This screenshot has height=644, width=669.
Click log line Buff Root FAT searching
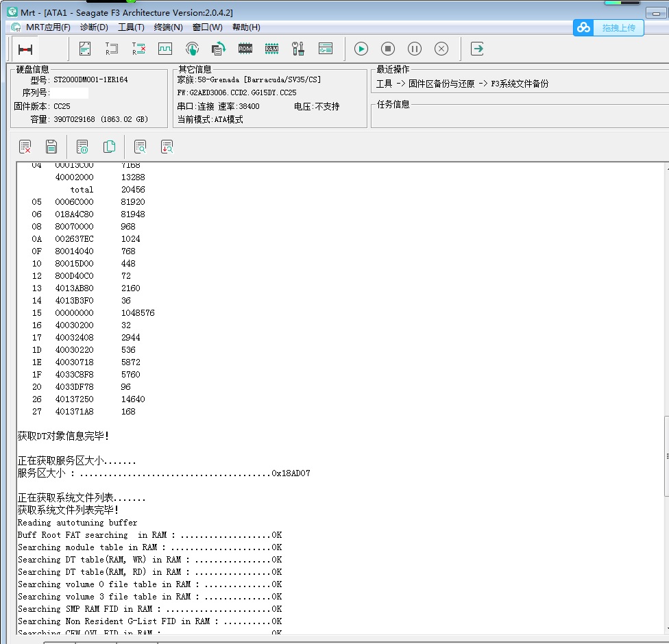149,535
